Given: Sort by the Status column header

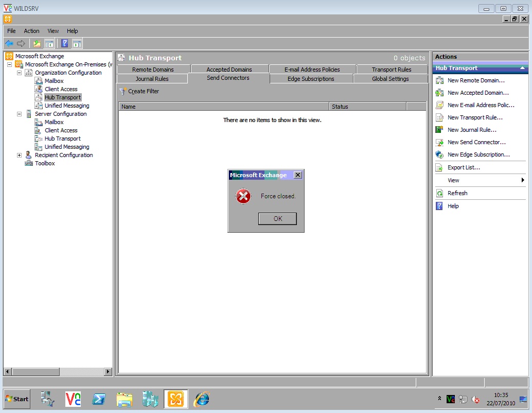Looking at the screenshot, I should (368, 107).
